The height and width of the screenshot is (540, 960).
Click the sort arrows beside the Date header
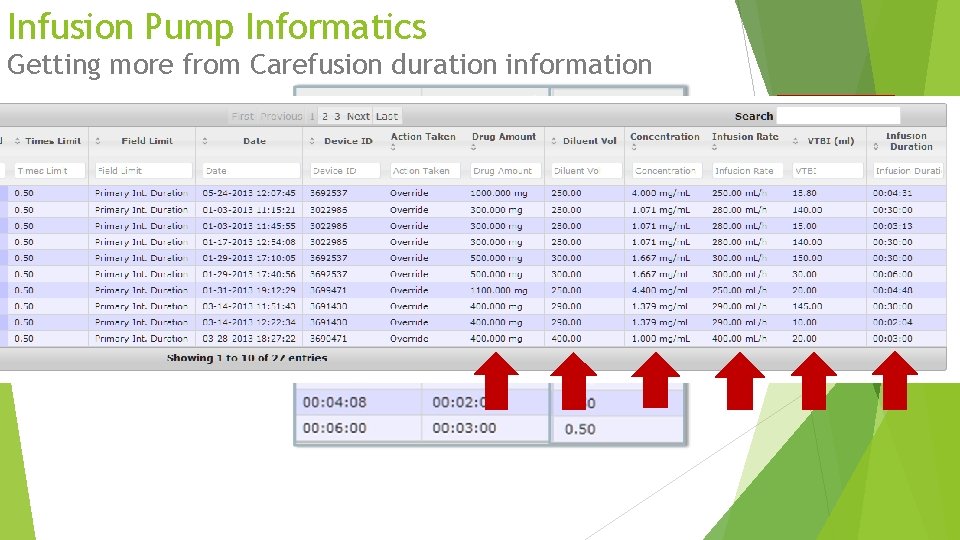point(204,141)
